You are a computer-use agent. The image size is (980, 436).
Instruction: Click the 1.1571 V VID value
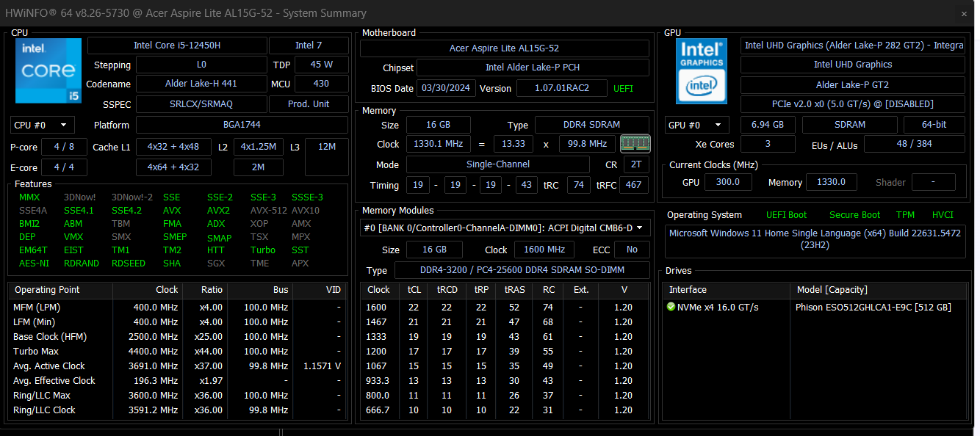pos(322,366)
